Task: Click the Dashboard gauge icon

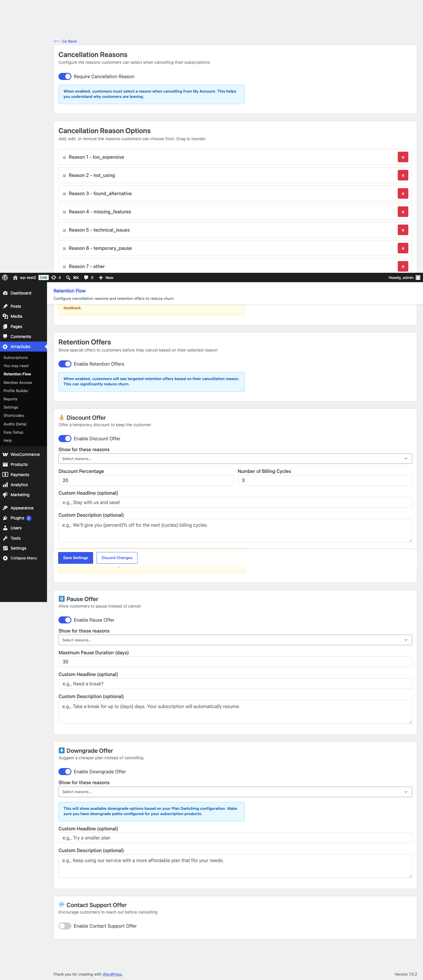Action: tap(5, 293)
